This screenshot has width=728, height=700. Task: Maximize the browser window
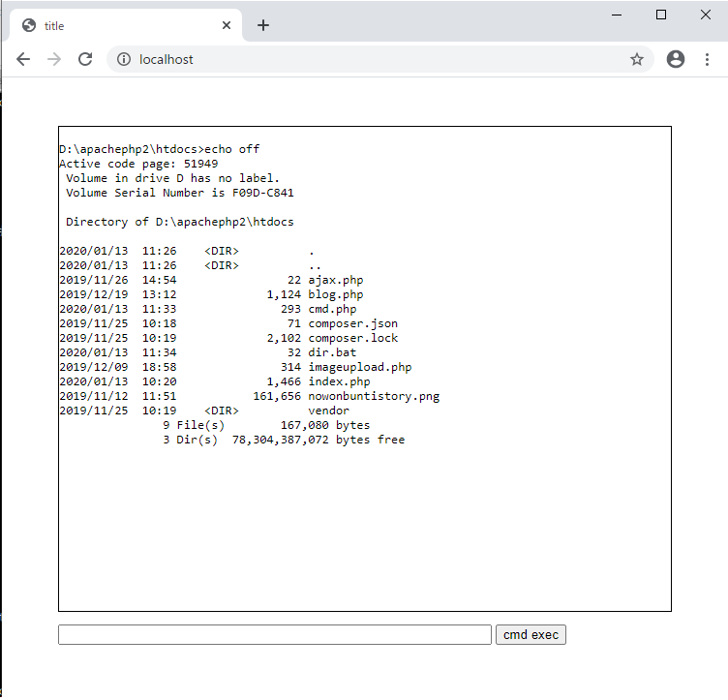tap(661, 14)
